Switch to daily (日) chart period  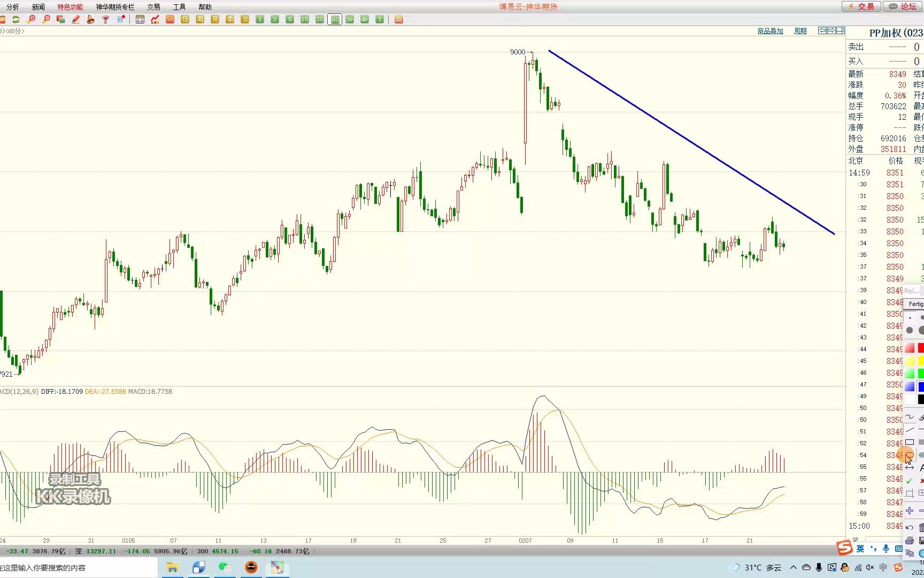tap(185, 19)
